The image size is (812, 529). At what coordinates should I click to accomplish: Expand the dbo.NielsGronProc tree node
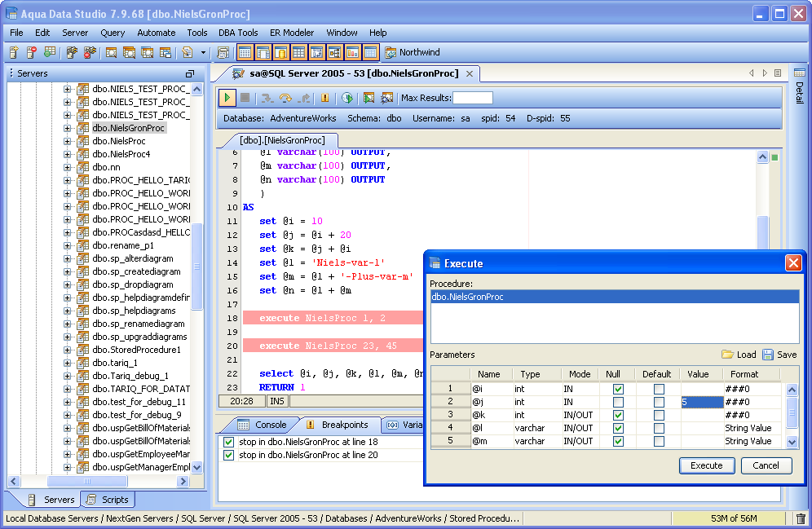[68, 128]
